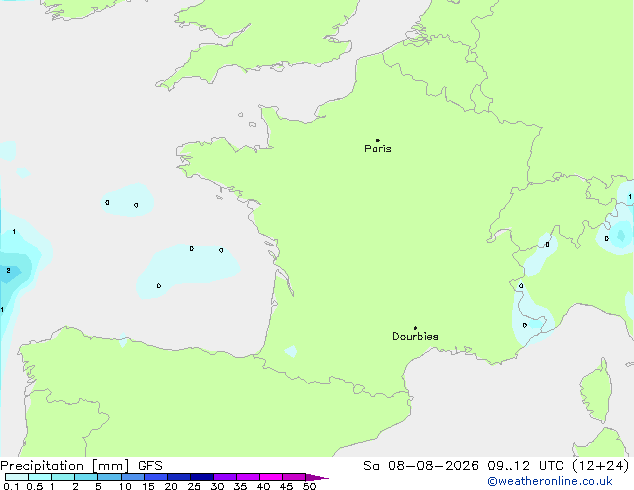
Task: Click the Dourbies city dot marker
Action: pos(415,328)
